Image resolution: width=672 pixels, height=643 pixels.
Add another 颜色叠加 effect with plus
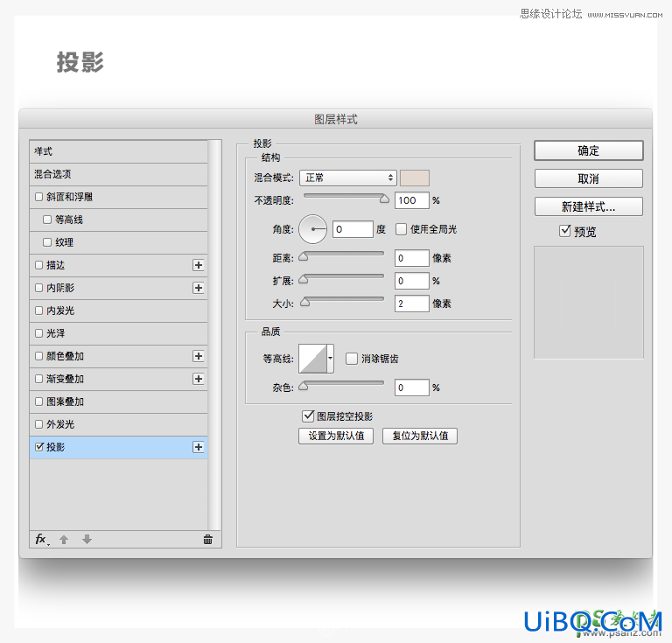(198, 356)
